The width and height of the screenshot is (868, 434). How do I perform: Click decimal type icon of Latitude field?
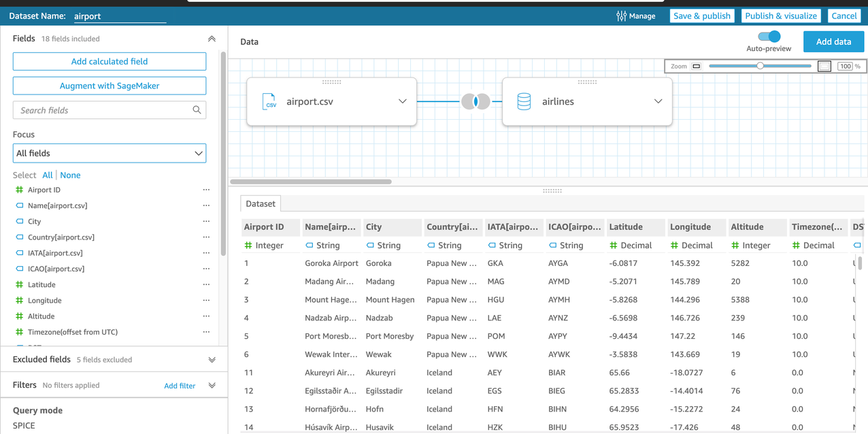19,284
